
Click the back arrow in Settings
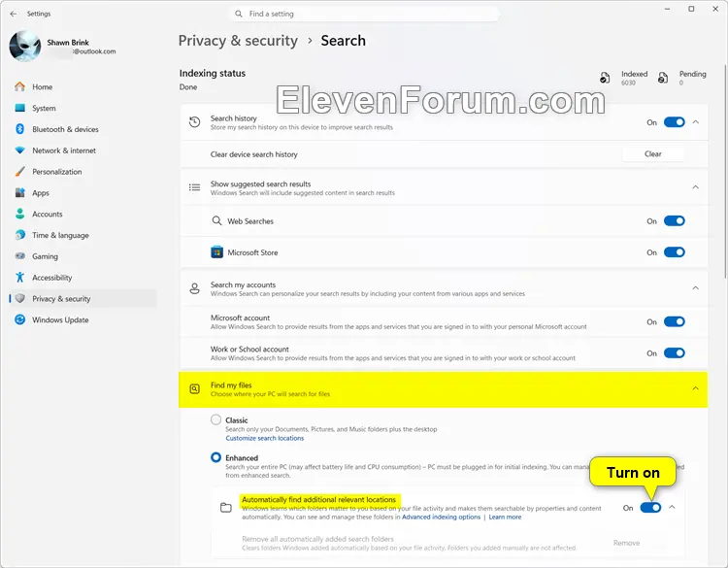14,14
